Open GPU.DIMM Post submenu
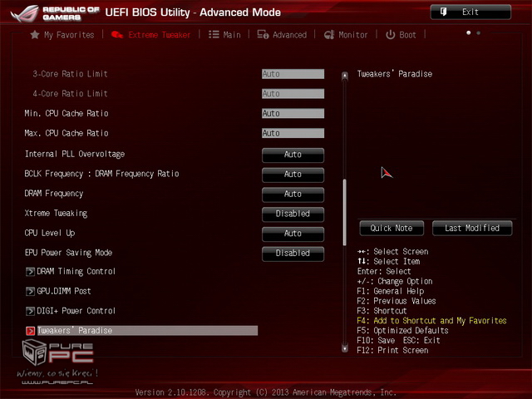Image resolution: width=532 pixels, height=399 pixels. point(64,291)
